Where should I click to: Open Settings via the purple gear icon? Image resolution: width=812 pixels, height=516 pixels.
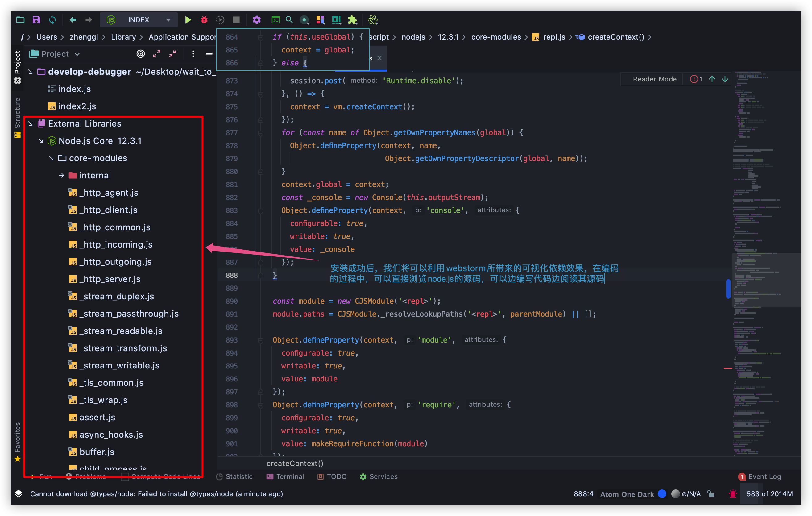point(257,20)
